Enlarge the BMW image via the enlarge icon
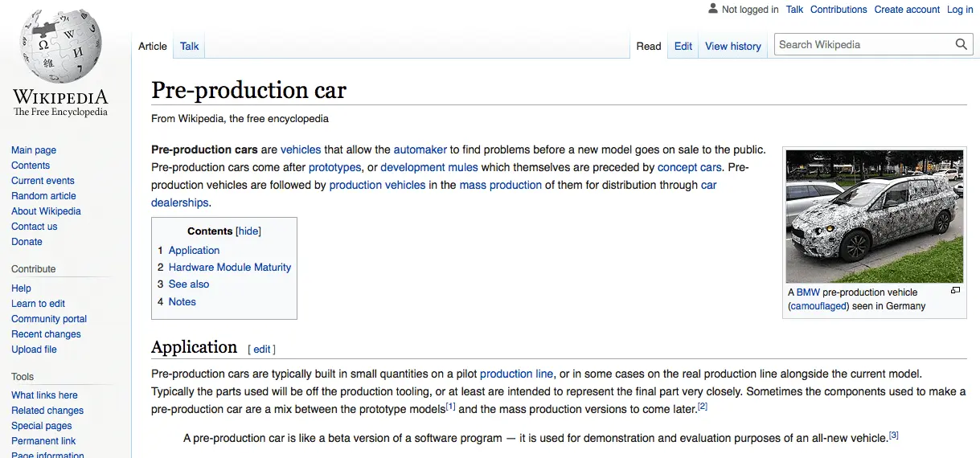This screenshot has width=980, height=458. pyautogui.click(x=955, y=290)
